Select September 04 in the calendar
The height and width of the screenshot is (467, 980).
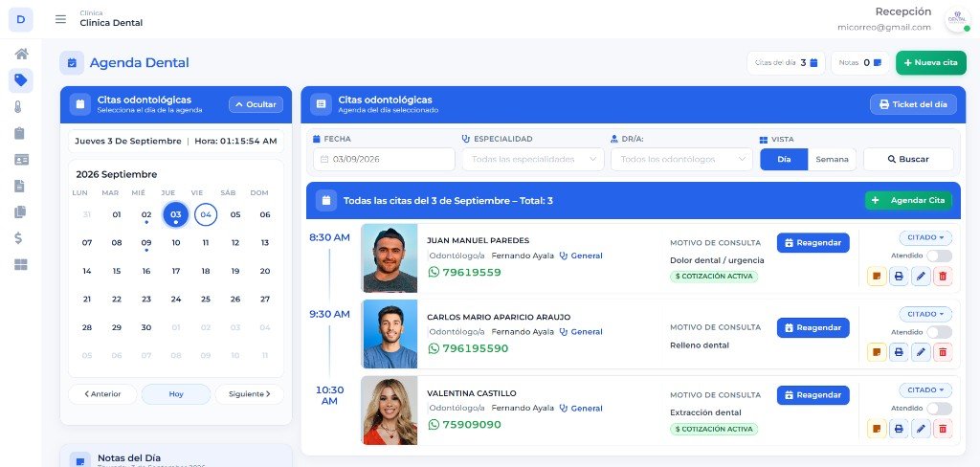coord(206,214)
